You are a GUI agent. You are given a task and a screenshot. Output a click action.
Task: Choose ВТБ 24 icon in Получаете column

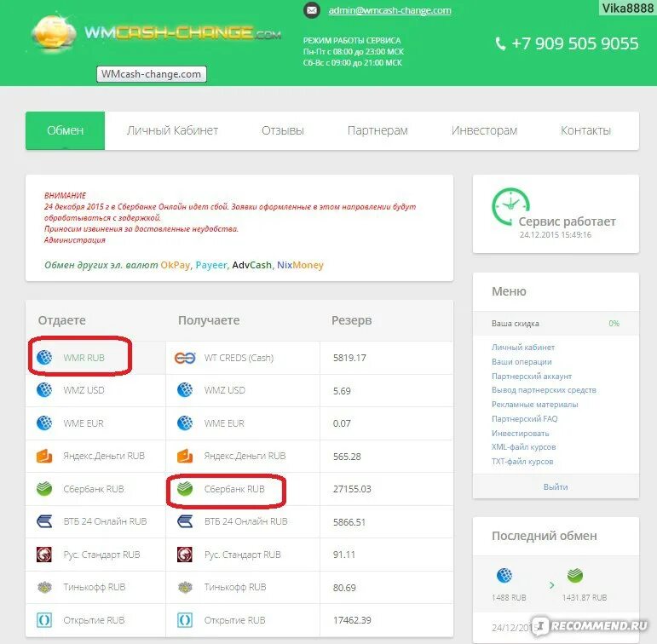[x=185, y=521]
